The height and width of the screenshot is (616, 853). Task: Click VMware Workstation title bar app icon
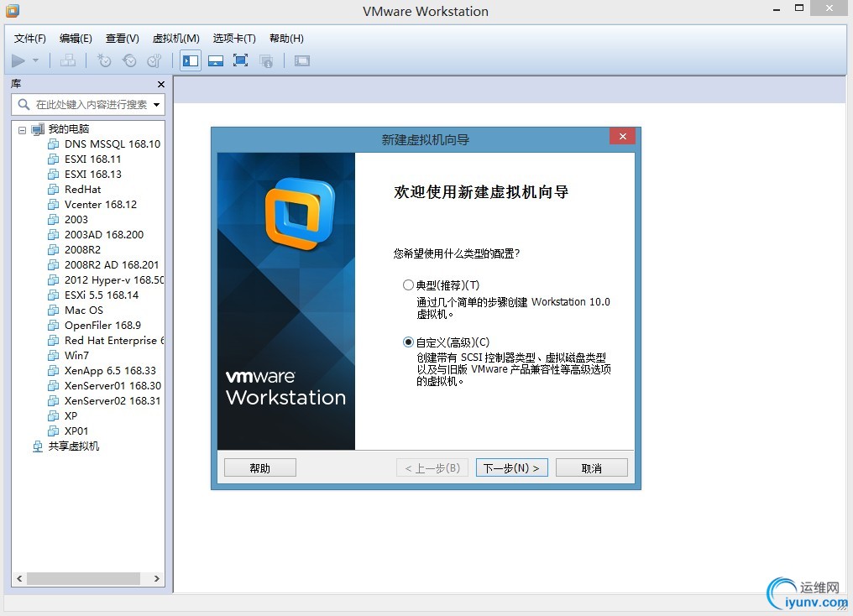13,10
